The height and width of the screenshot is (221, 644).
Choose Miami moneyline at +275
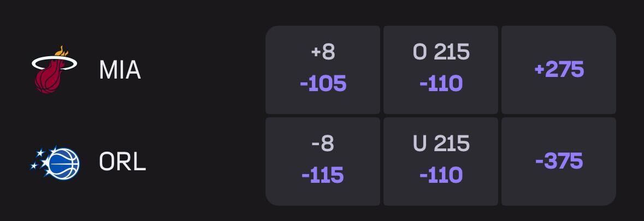tap(559, 69)
